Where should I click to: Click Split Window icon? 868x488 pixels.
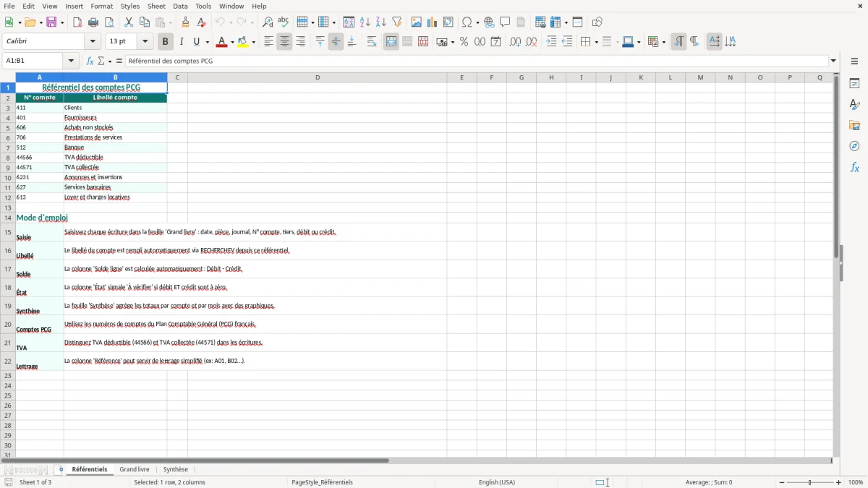pyautogui.click(x=577, y=22)
